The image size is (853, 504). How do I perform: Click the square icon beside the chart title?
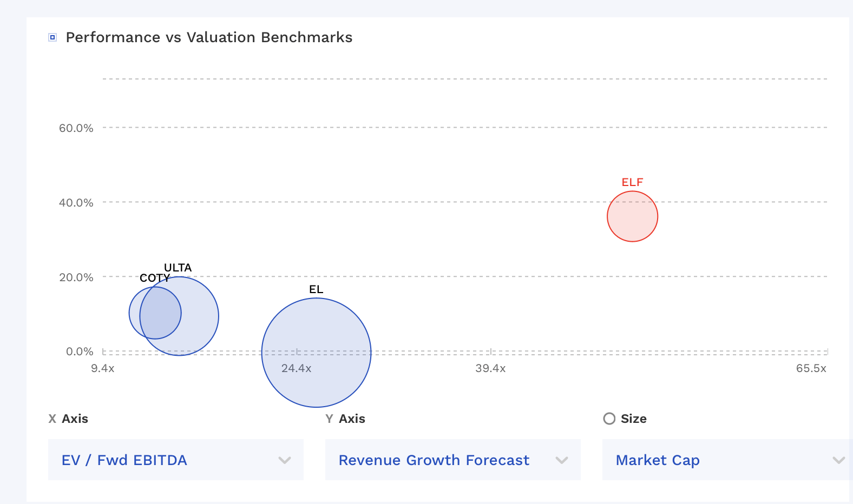pos(53,37)
